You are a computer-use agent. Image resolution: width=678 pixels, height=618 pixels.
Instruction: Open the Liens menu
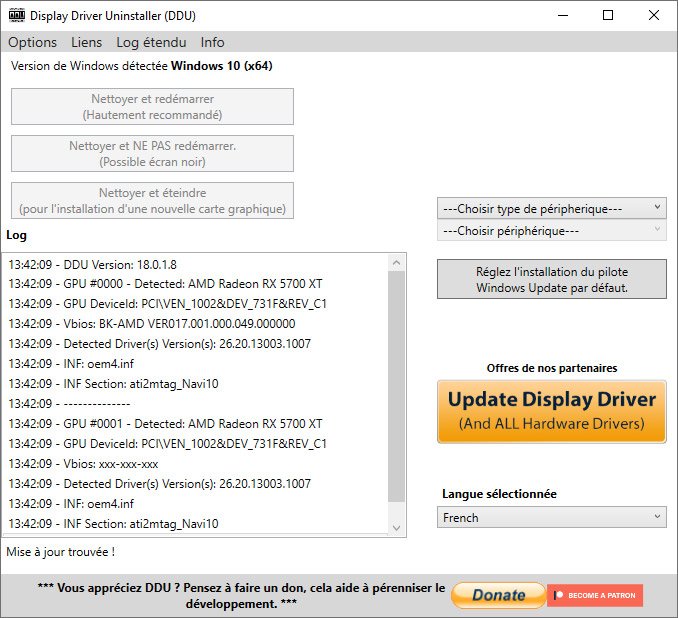click(86, 42)
